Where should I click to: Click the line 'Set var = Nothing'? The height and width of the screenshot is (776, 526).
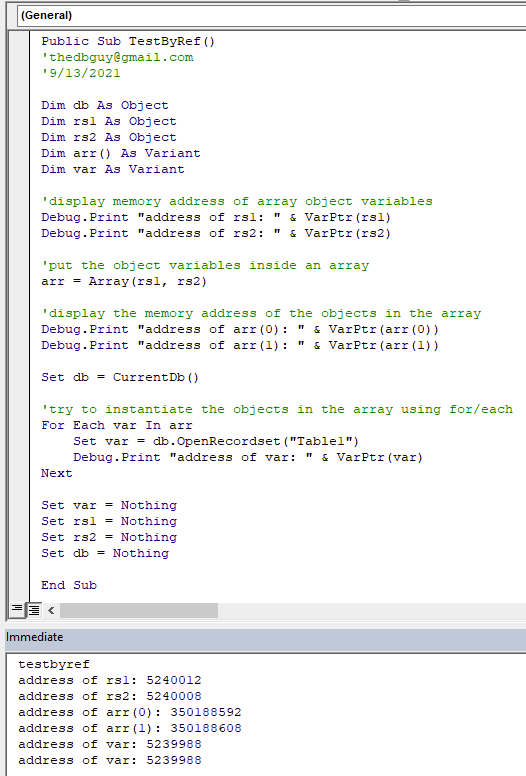tap(109, 505)
